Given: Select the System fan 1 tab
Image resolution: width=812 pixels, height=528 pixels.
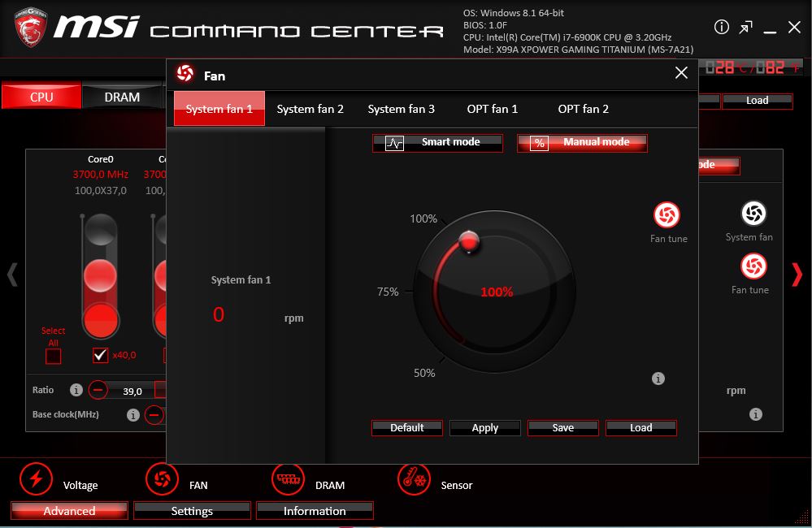Looking at the screenshot, I should click(x=219, y=109).
